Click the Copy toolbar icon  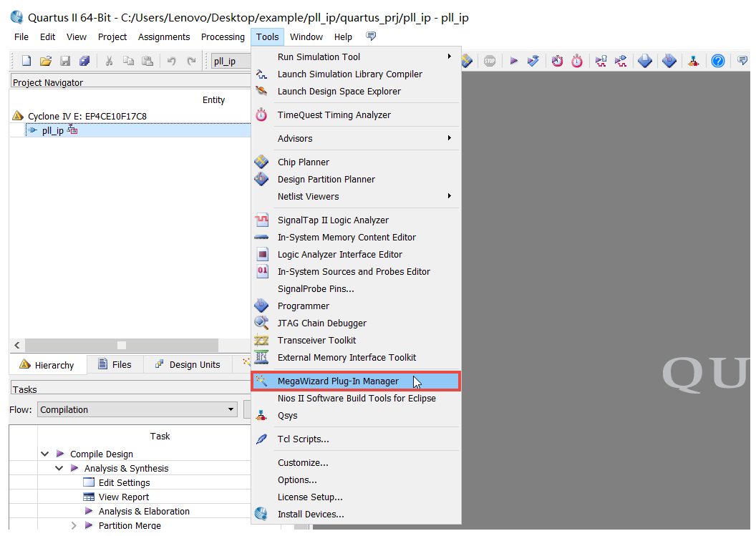[x=128, y=61]
